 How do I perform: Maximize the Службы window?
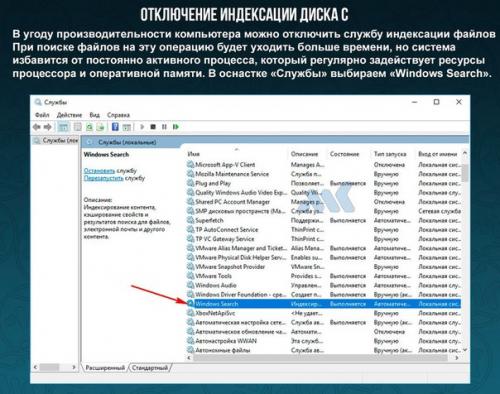[x=436, y=102]
